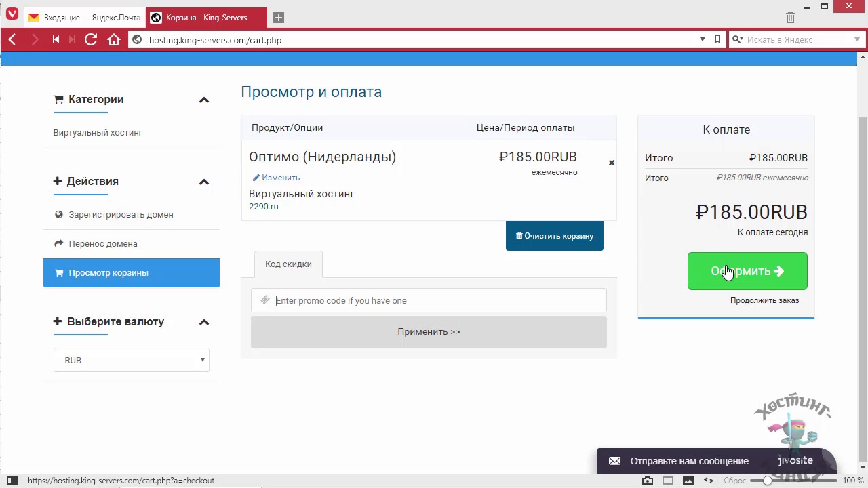Go forward with the forward arrow

tap(35, 40)
